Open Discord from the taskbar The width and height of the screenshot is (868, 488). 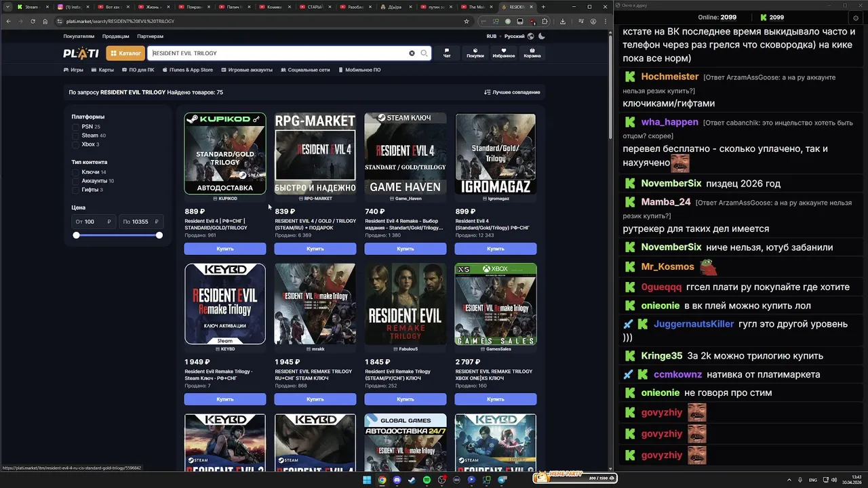(x=397, y=480)
